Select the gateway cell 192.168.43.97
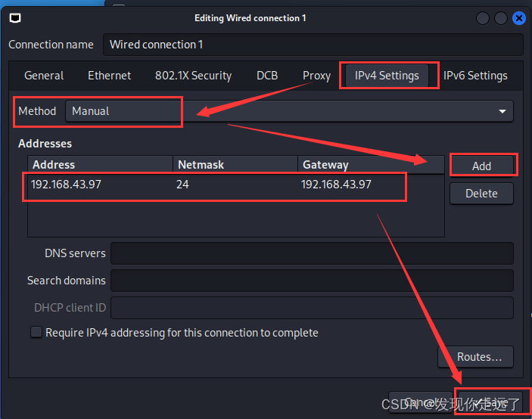Screen dimensions: 532x419 (x=336, y=185)
